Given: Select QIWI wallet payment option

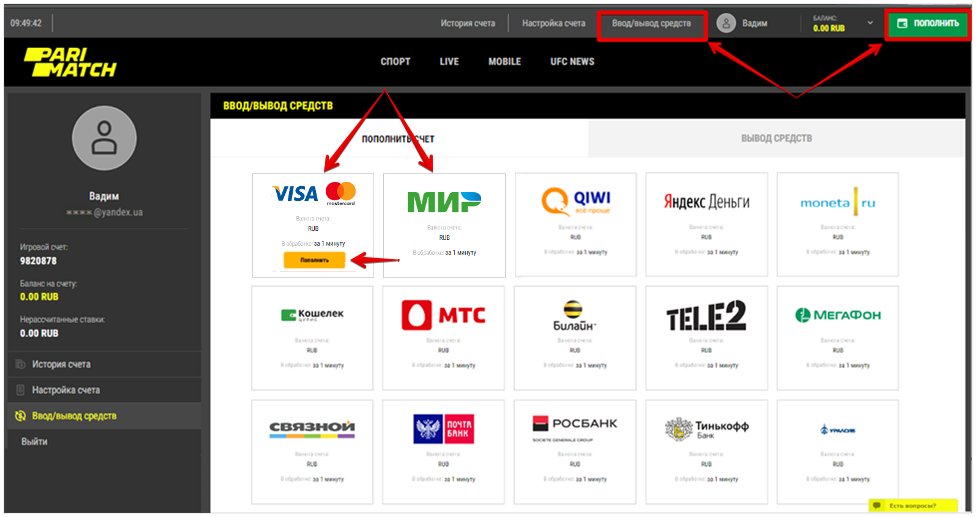Looking at the screenshot, I should coord(575,225).
